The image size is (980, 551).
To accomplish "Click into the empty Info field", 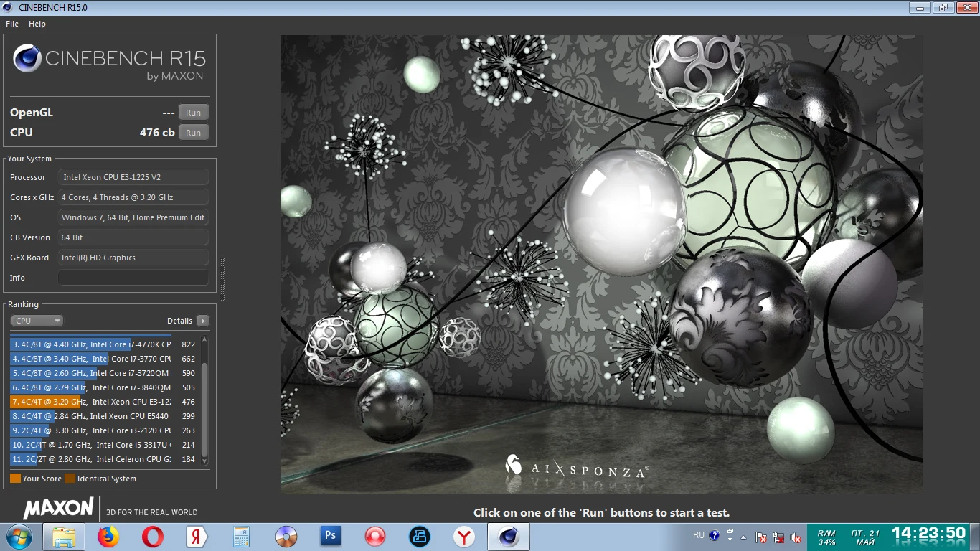I will [133, 278].
